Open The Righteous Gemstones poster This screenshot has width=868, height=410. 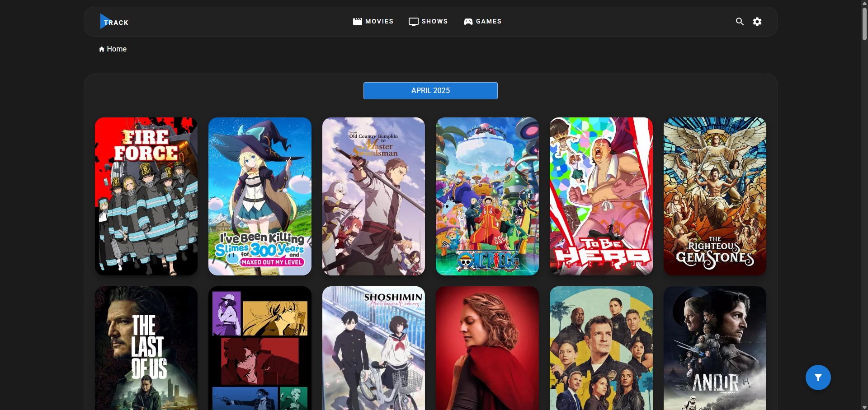click(x=715, y=196)
